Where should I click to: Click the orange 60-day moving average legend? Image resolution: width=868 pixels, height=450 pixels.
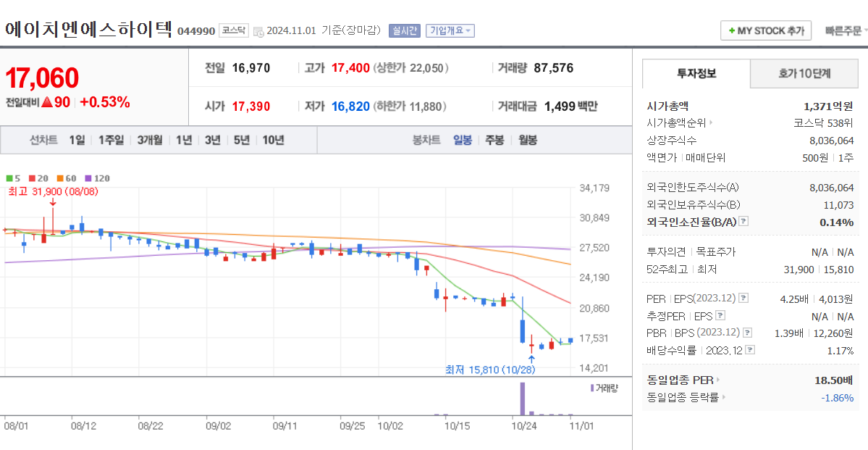coord(66,178)
